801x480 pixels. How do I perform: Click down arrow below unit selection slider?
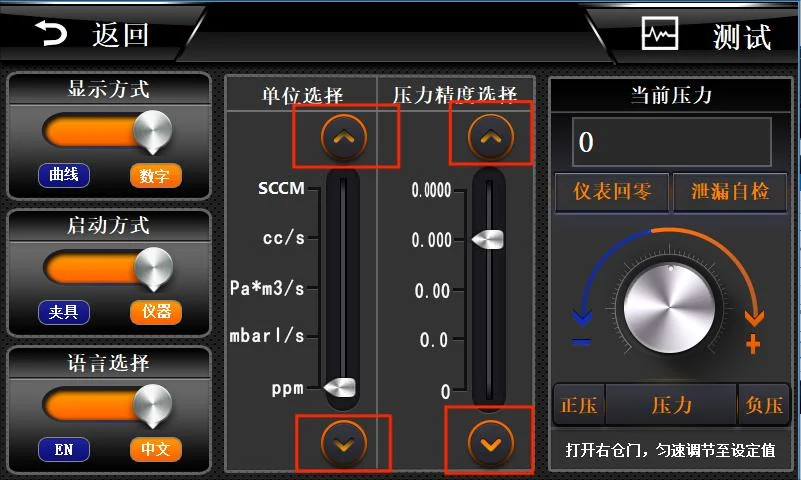click(344, 444)
